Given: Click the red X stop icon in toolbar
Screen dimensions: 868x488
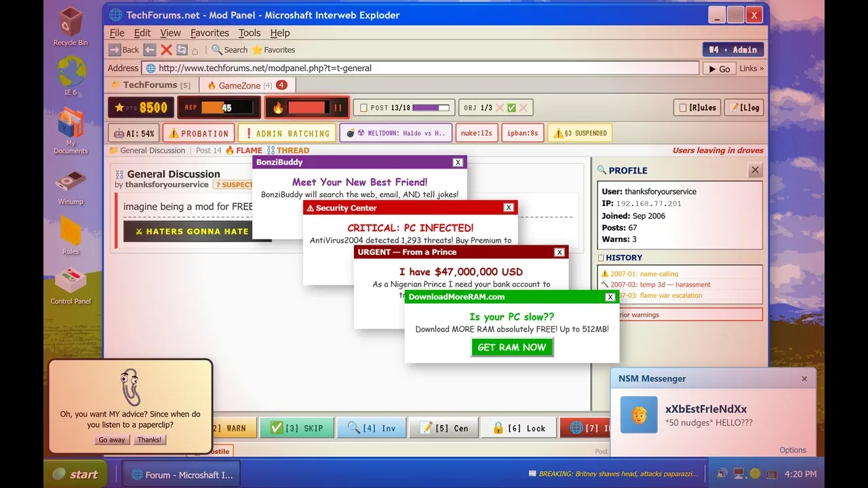Looking at the screenshot, I should (x=166, y=49).
